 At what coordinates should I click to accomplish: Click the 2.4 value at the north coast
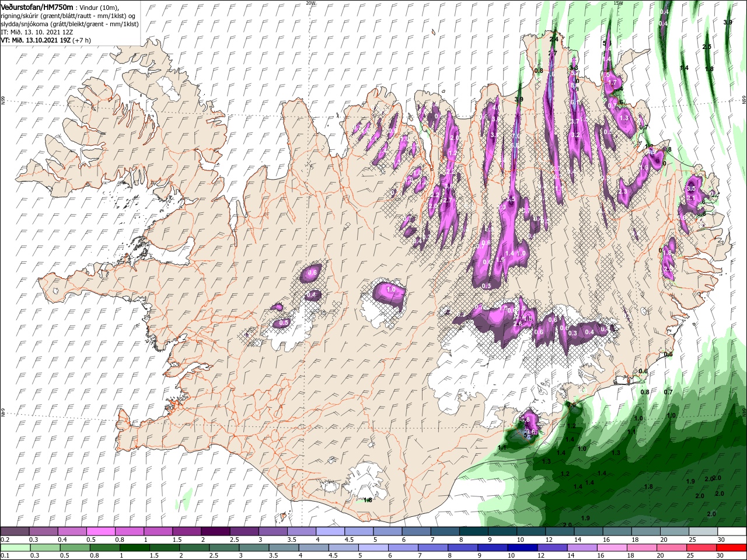coord(554,39)
